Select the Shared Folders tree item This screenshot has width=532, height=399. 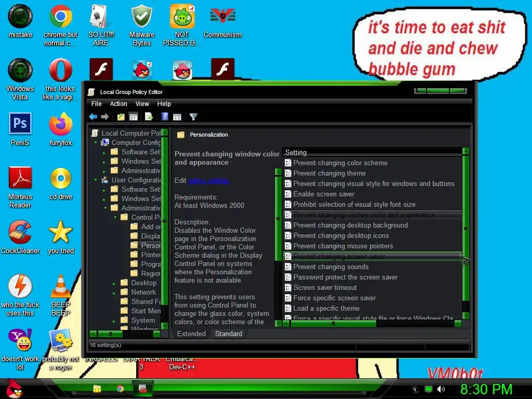[x=141, y=302]
